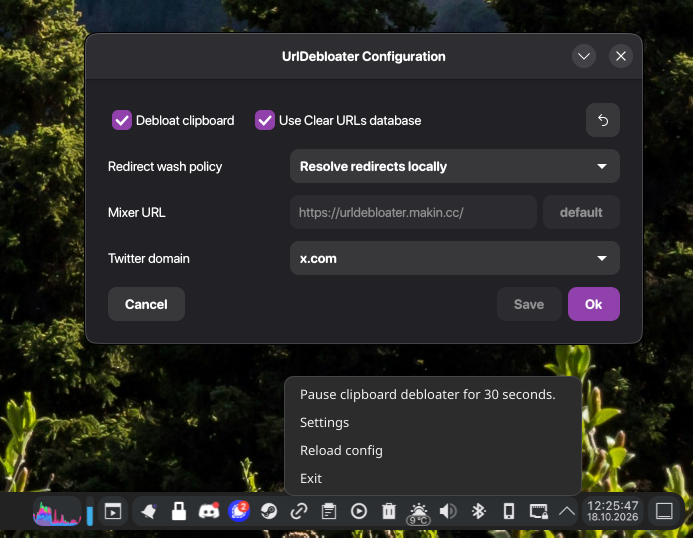
Task: Click the Mixer URL label
Action: point(137,213)
